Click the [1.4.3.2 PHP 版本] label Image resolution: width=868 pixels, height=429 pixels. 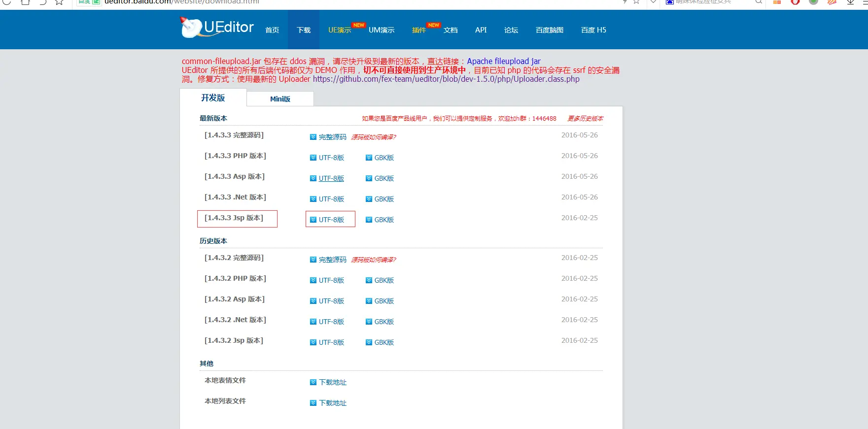pyautogui.click(x=235, y=278)
